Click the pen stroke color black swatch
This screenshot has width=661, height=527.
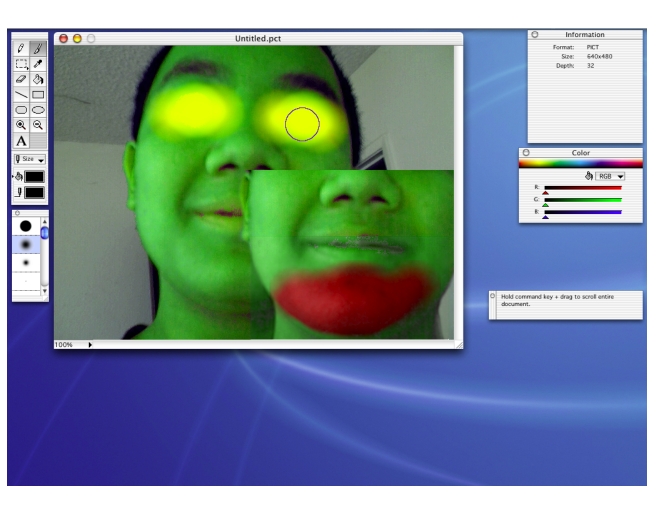[35, 193]
